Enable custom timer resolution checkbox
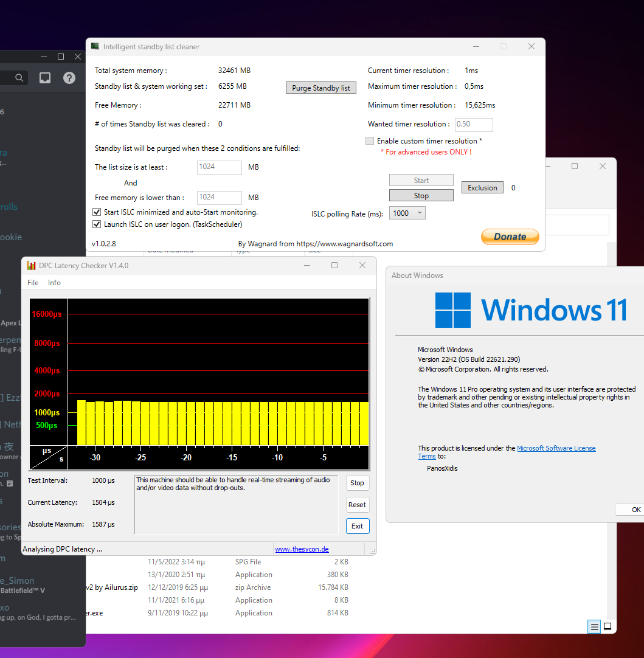This screenshot has height=658, width=644. (370, 141)
